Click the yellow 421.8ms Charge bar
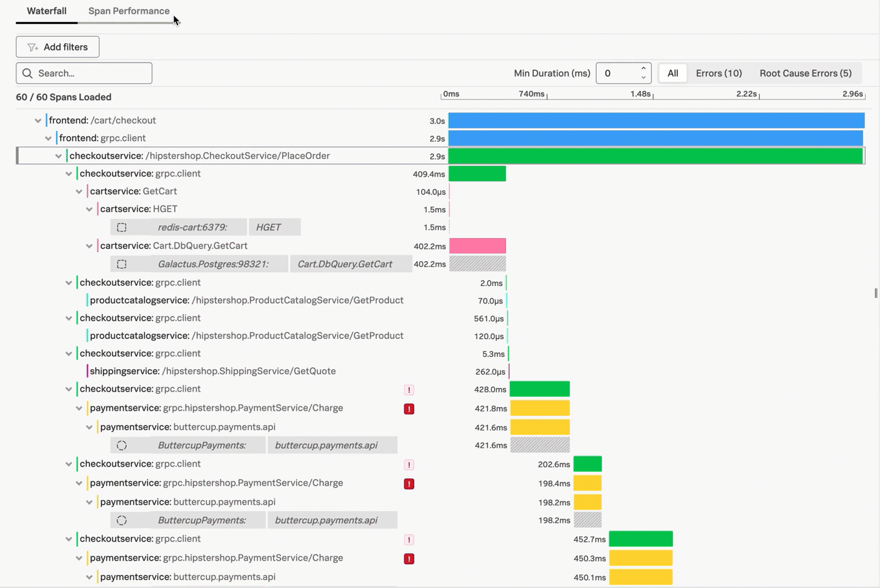 [539, 409]
